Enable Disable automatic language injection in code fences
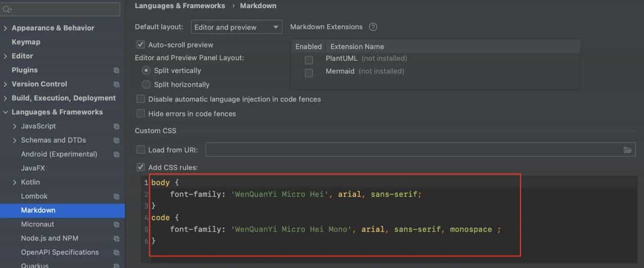The height and width of the screenshot is (268, 644). pyautogui.click(x=141, y=99)
